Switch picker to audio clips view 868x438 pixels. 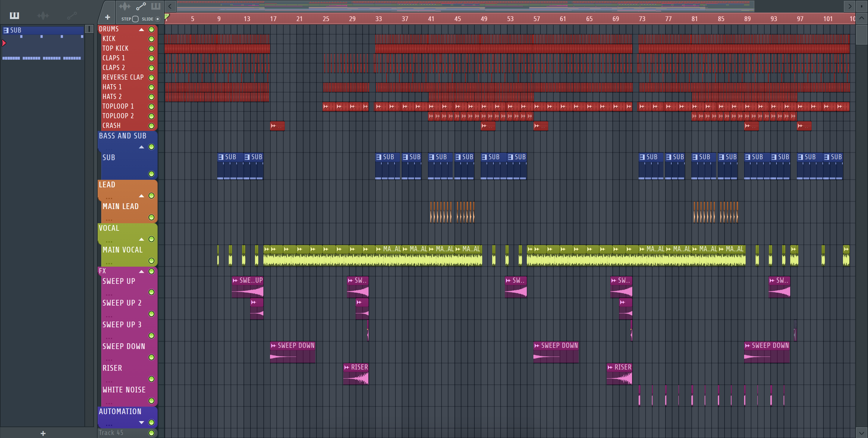pos(43,15)
